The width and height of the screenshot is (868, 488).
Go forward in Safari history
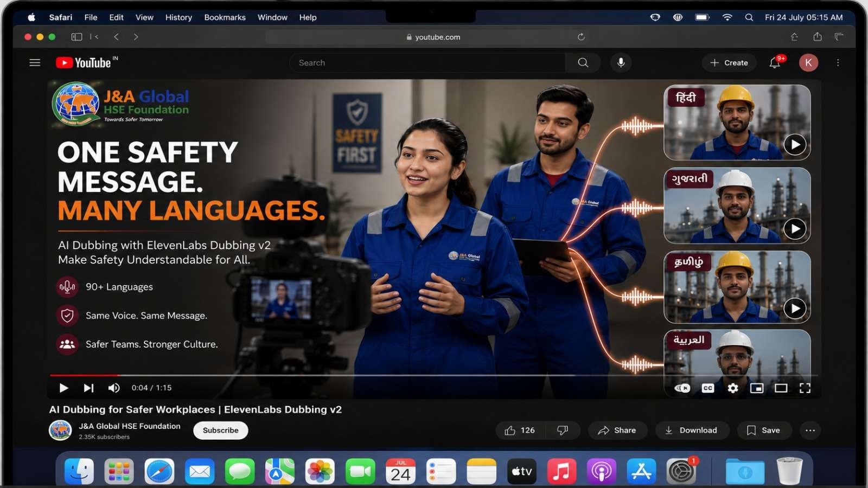coord(136,37)
